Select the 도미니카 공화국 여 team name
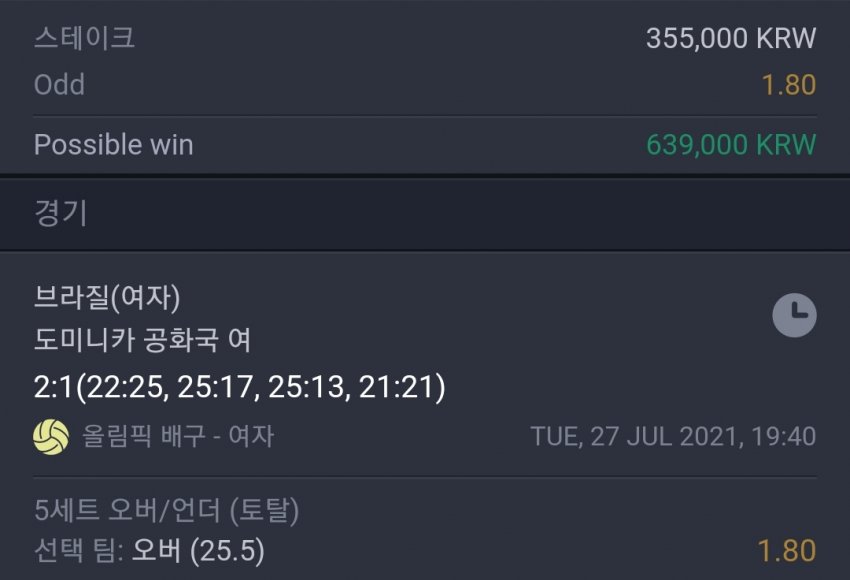Image resolution: width=850 pixels, height=580 pixels. click(142, 340)
